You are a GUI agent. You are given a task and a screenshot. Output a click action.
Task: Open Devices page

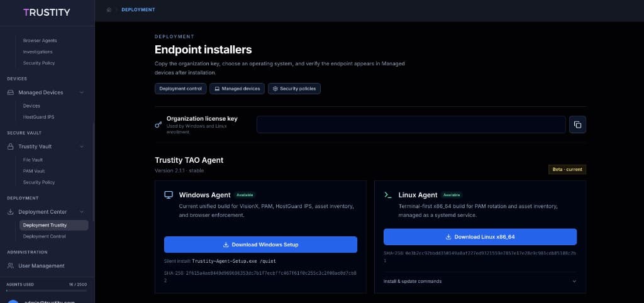point(31,106)
